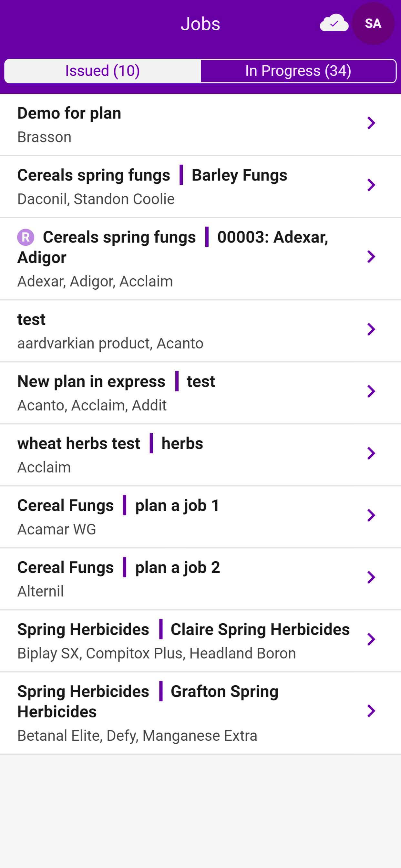The image size is (401, 868).
Task: Open the cloud sync status icon
Action: click(x=334, y=23)
